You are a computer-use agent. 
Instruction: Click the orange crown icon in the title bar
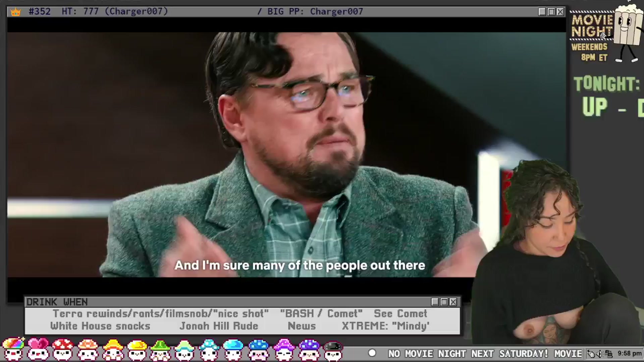15,12
